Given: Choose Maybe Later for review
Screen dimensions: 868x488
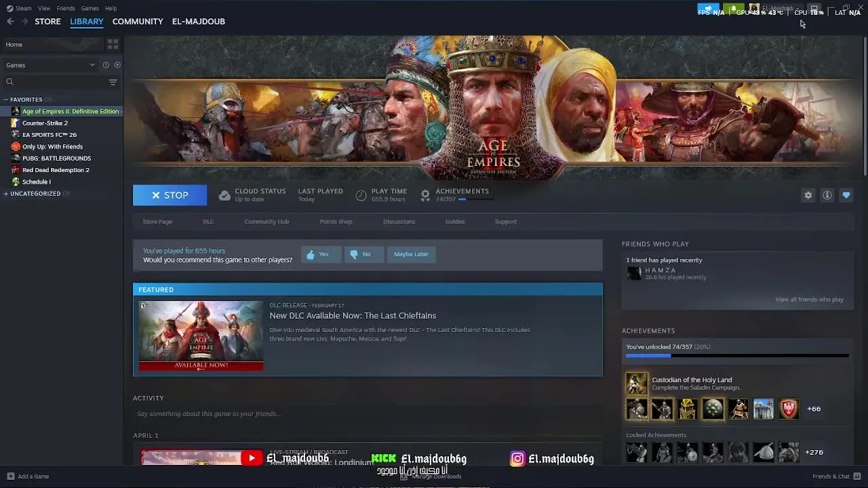Looking at the screenshot, I should 411,254.
